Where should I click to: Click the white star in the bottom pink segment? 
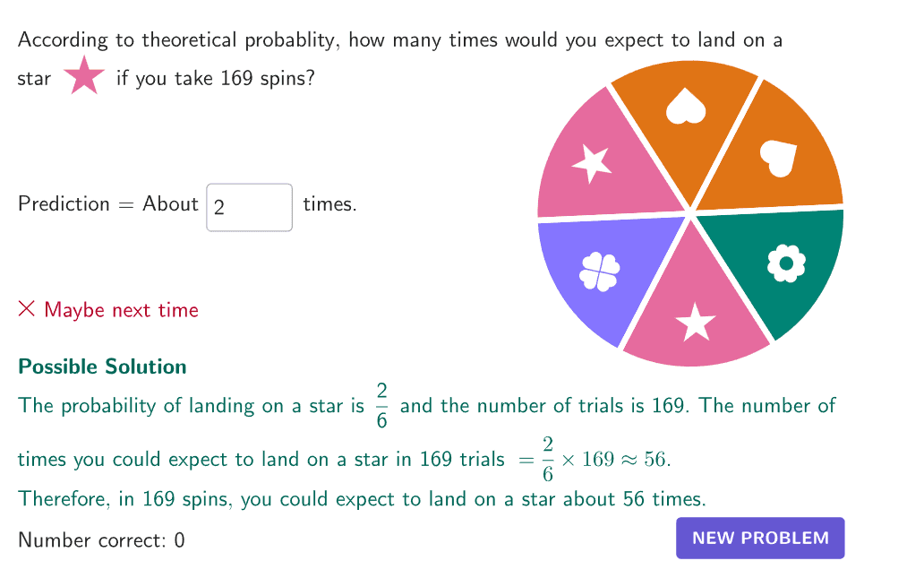click(x=695, y=322)
